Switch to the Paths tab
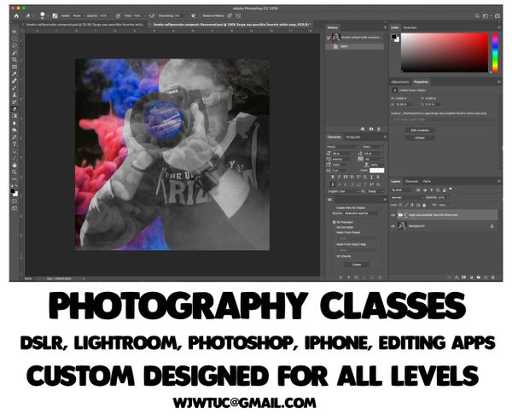This screenshot has width=512, height=420. point(427,181)
